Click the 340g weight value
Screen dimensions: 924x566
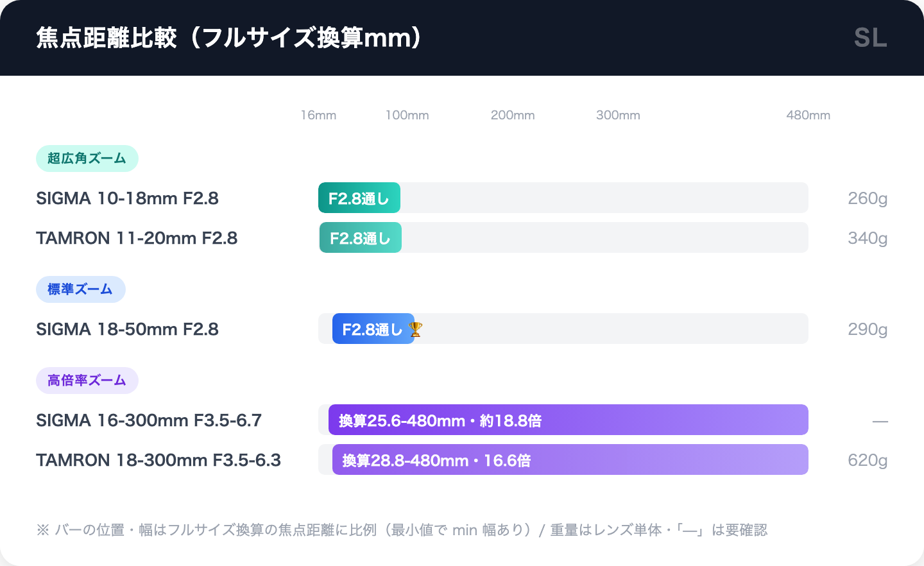click(x=868, y=238)
